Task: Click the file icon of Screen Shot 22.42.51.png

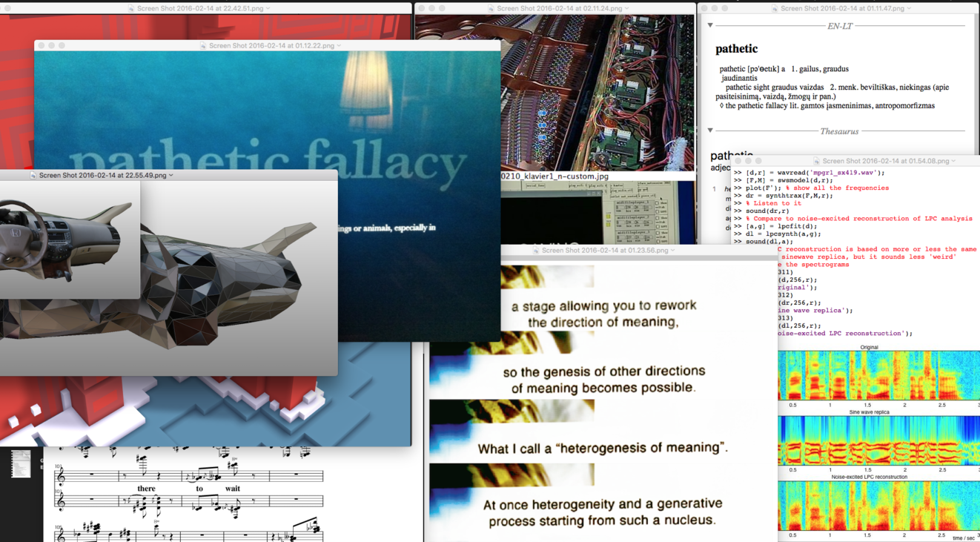Action: coord(131,8)
